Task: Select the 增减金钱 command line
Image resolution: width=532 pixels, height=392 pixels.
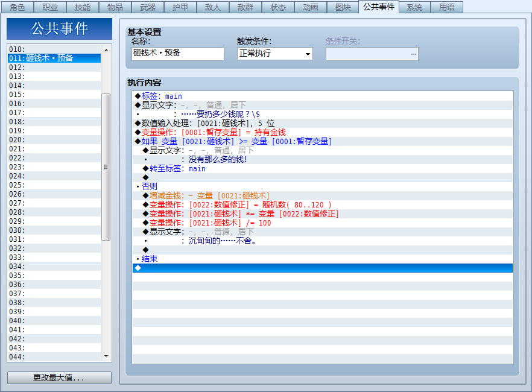Action: (323, 195)
